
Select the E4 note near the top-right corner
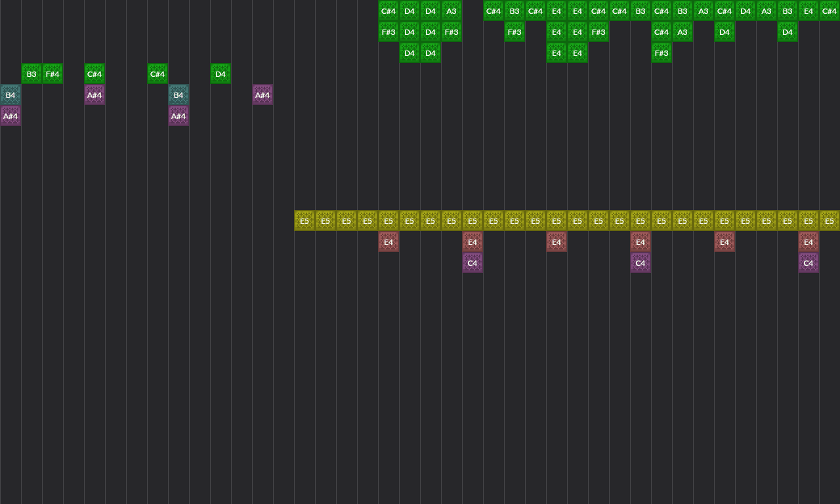pyautogui.click(x=808, y=10)
